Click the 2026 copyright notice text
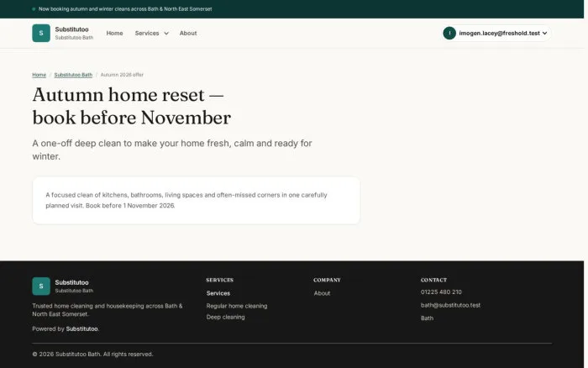Viewport: 588px width, 368px height. point(92,354)
